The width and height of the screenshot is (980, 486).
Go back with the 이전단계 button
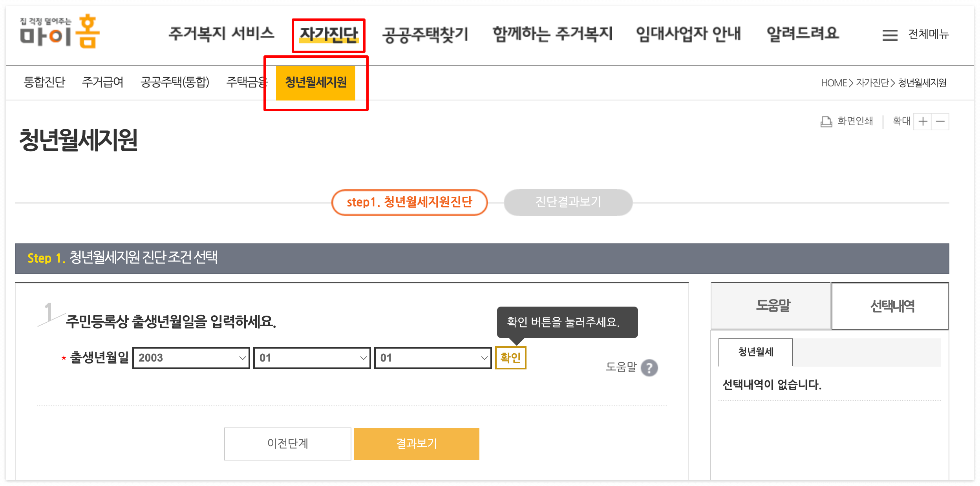click(288, 444)
